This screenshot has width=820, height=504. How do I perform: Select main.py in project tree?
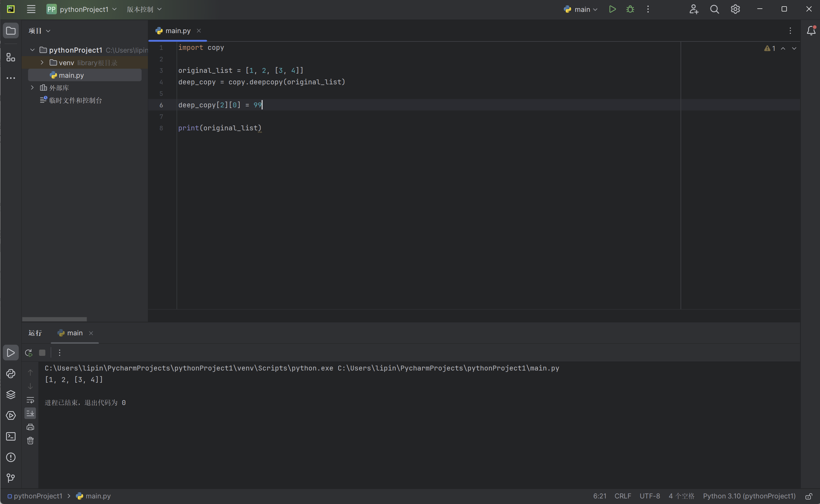click(85, 75)
